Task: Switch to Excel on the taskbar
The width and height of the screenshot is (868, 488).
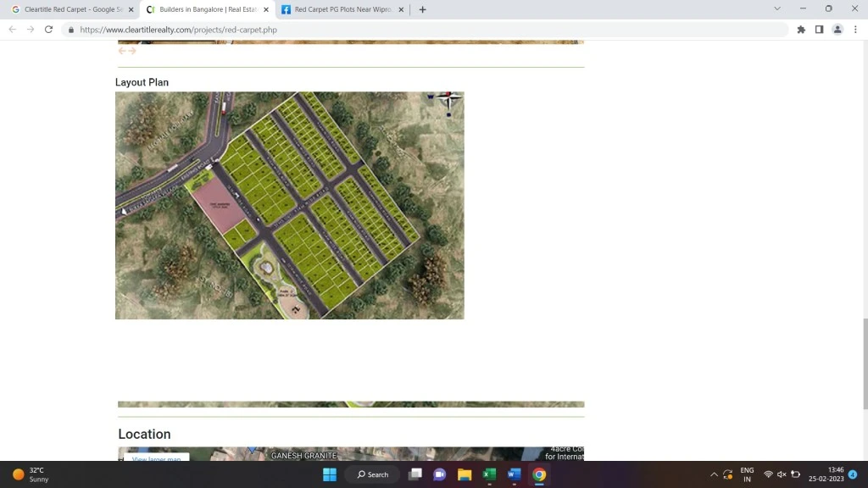Action: tap(489, 474)
